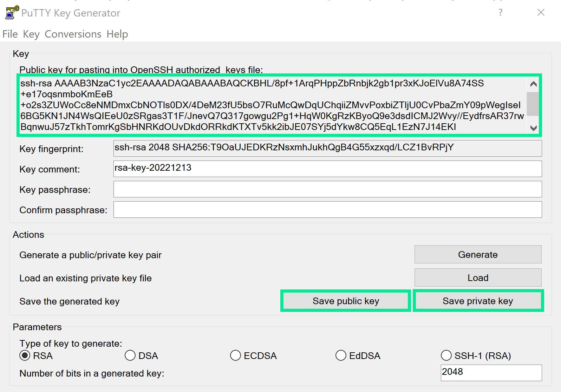Click the Load button
The height and width of the screenshot is (392, 561).
[x=478, y=277]
